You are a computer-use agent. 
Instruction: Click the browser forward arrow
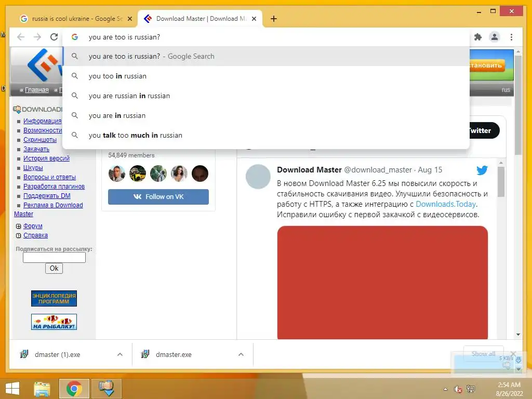[37, 37]
